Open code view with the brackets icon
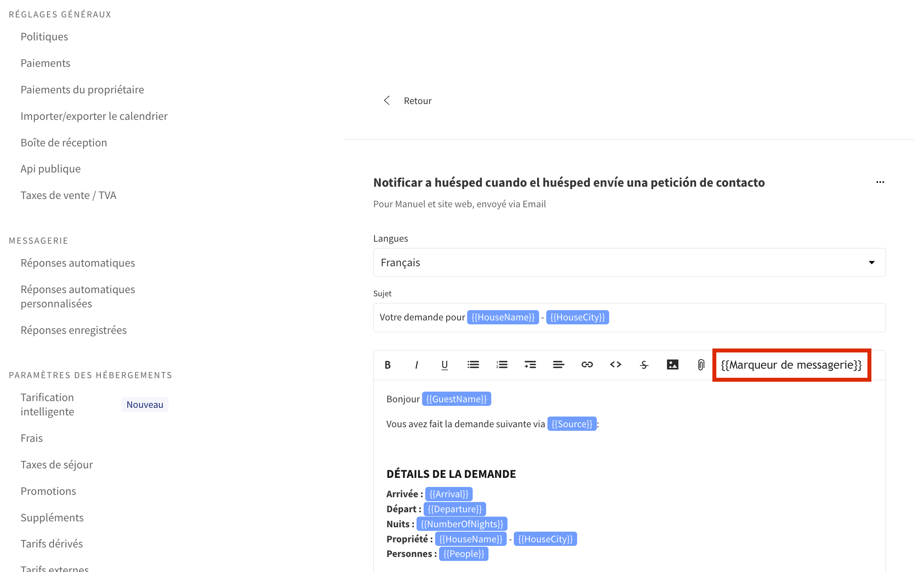 [x=615, y=365]
